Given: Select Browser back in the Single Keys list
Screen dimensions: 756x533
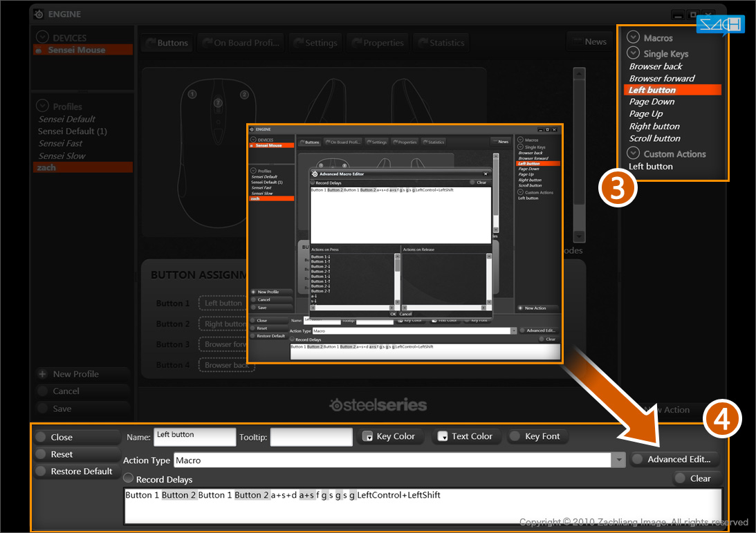Looking at the screenshot, I should click(x=656, y=66).
